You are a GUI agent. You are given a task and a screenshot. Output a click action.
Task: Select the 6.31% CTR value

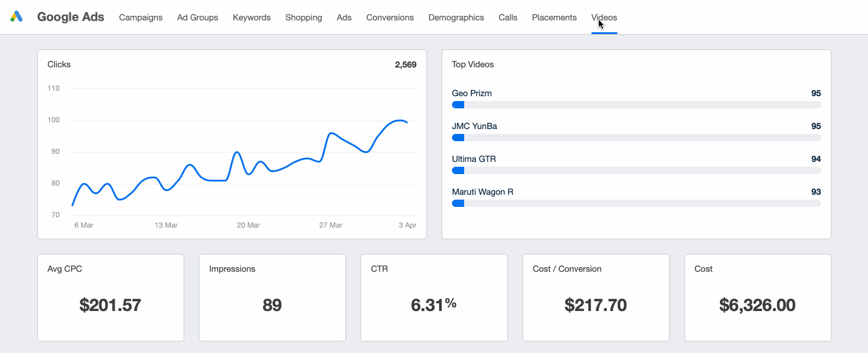click(434, 305)
